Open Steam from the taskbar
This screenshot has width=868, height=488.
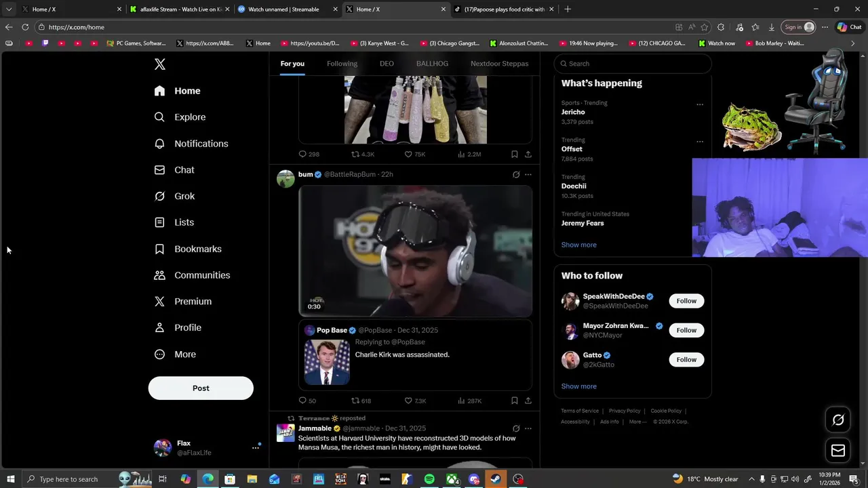click(496, 479)
